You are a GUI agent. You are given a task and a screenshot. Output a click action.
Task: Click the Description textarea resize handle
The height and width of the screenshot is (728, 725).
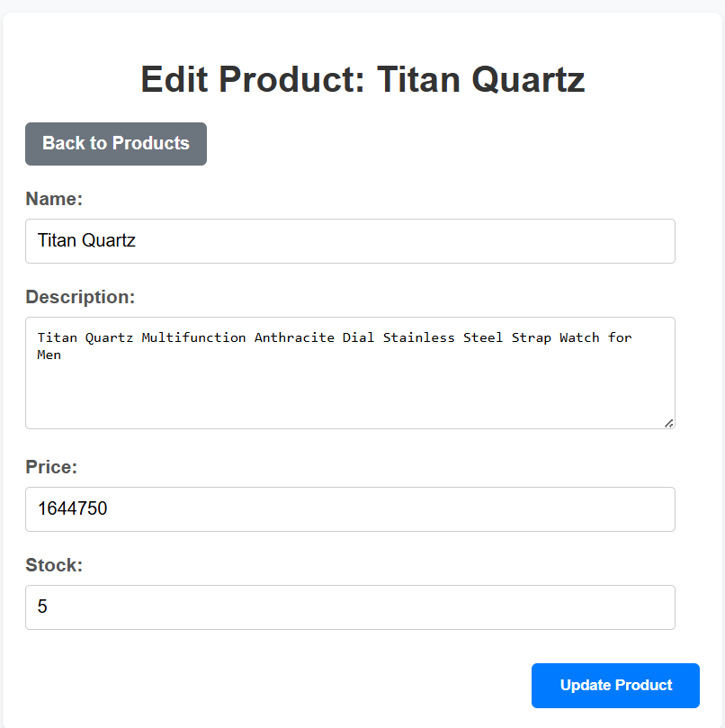point(668,423)
